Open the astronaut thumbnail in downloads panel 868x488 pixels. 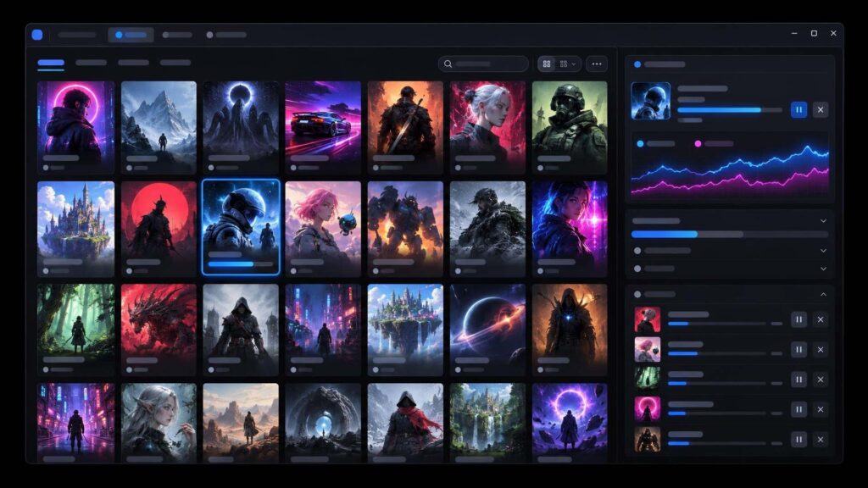pos(650,101)
